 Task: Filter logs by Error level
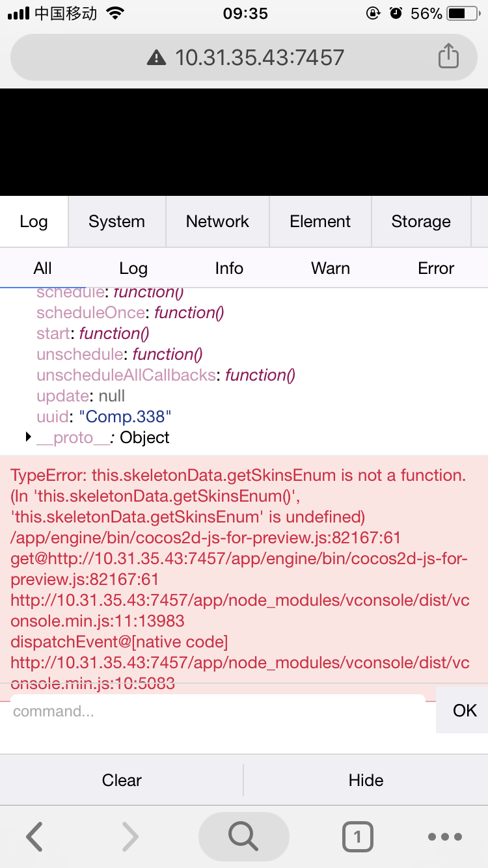[x=436, y=268]
